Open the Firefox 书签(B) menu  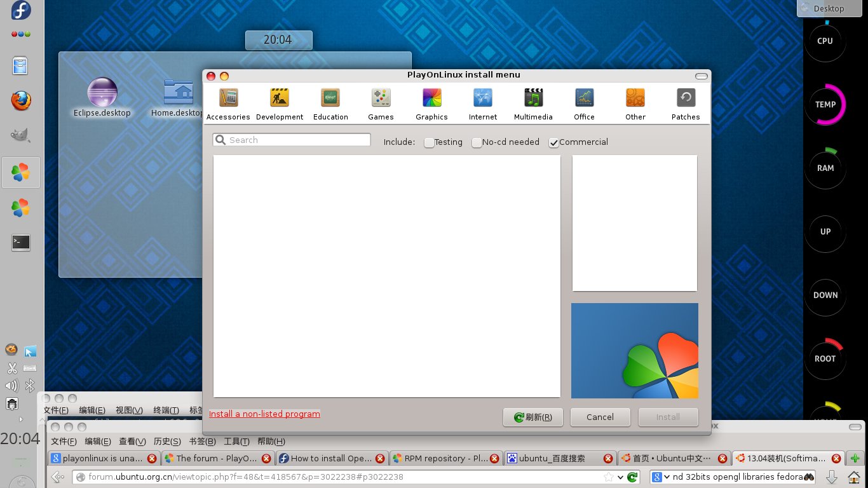pyautogui.click(x=202, y=442)
